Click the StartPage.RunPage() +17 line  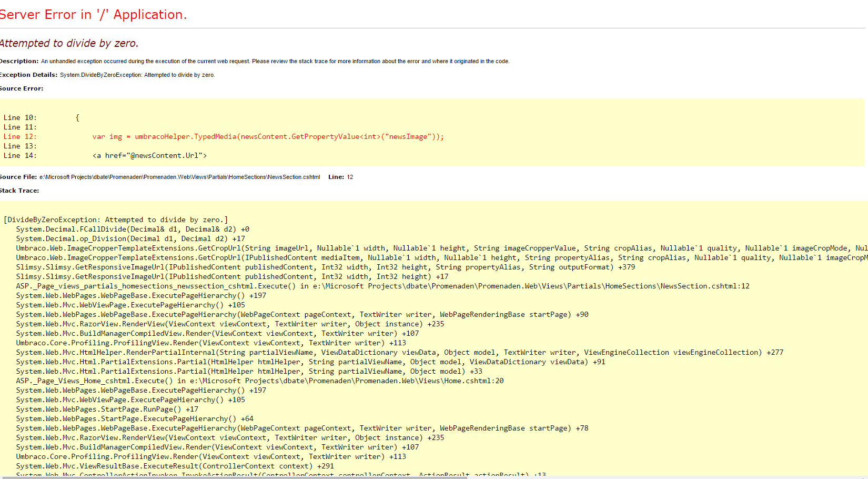107,410
